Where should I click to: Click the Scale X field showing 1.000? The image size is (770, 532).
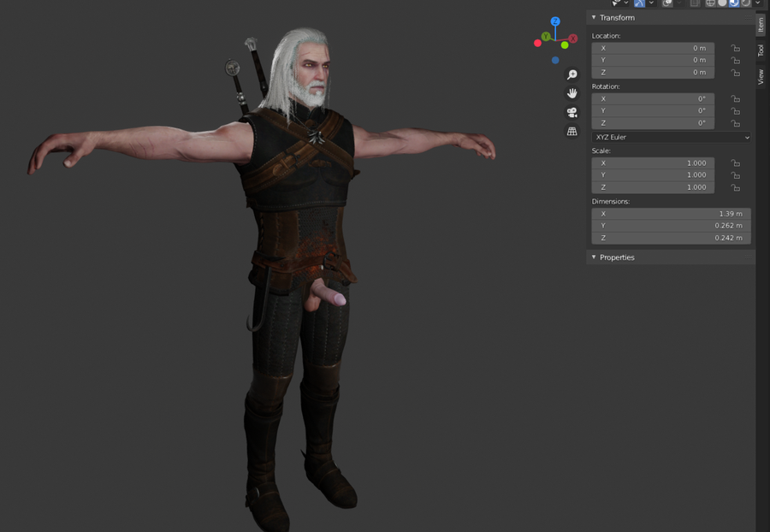pos(653,163)
